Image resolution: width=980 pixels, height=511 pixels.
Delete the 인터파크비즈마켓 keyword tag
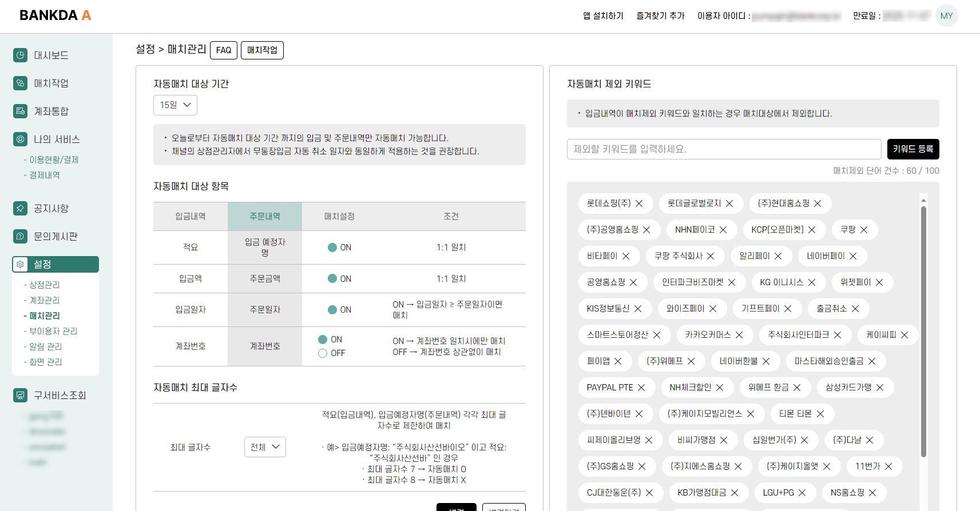tap(732, 282)
